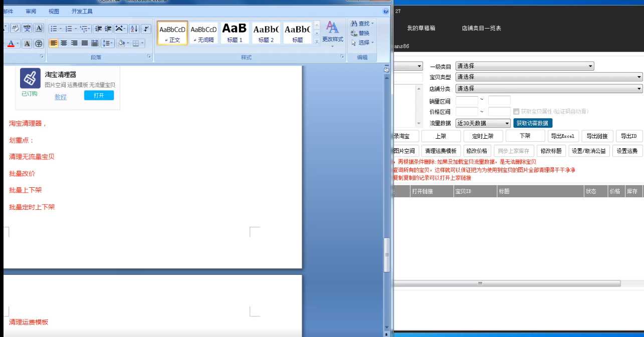Image resolution: width=644 pixels, height=337 pixels.
Task: Increase paragraph indent in Word ribbon
Action: [108, 29]
